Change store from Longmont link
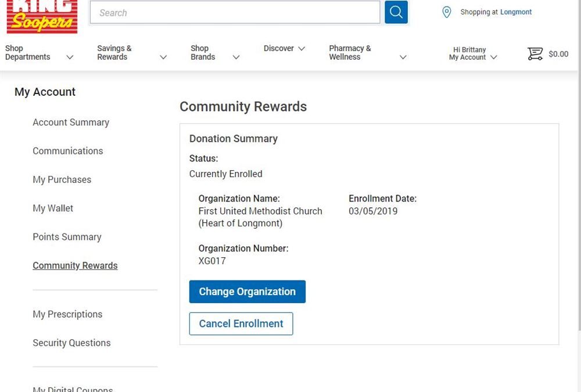The height and width of the screenshot is (392, 581). point(516,12)
